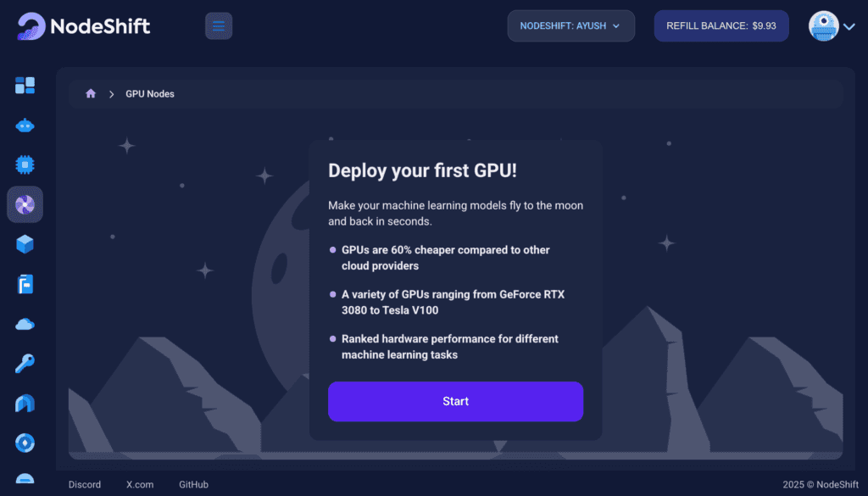The image size is (868, 496).
Task: Go to home via breadcrumb house icon
Action: pyautogui.click(x=91, y=93)
